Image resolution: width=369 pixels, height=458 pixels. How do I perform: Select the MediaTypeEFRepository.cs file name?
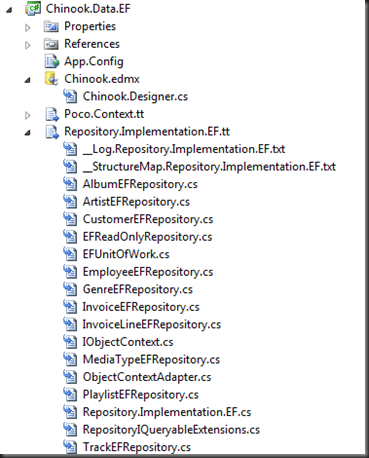point(151,360)
